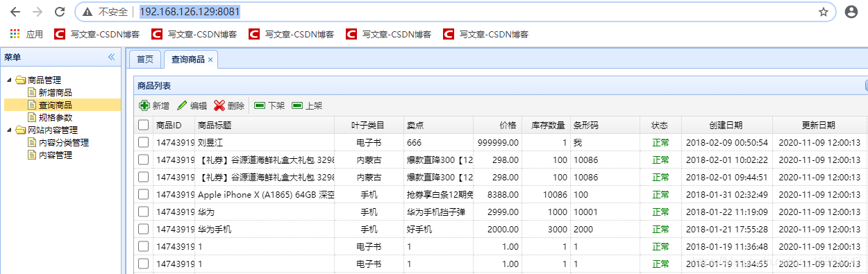Collapse the 商品管理 tree node arrow

pyautogui.click(x=9, y=80)
